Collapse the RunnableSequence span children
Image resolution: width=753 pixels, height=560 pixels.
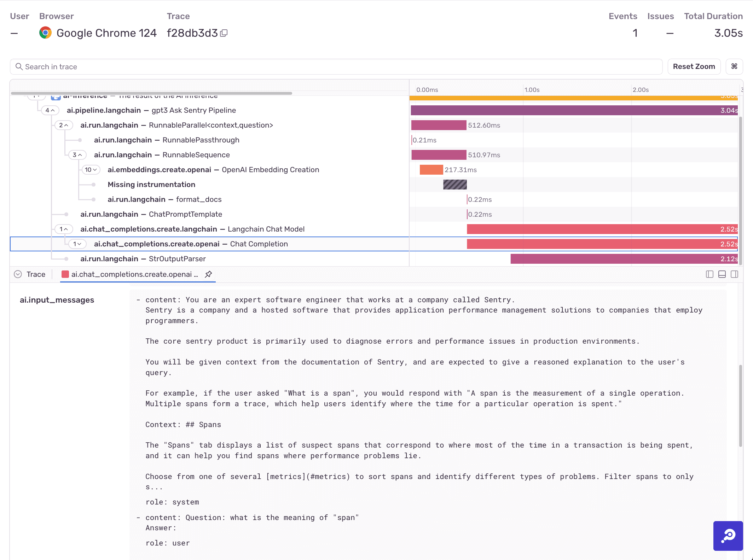(x=77, y=155)
